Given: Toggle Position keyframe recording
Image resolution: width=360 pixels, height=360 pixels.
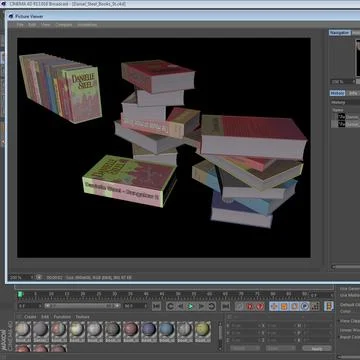Looking at the screenshot, I should pos(274,306).
